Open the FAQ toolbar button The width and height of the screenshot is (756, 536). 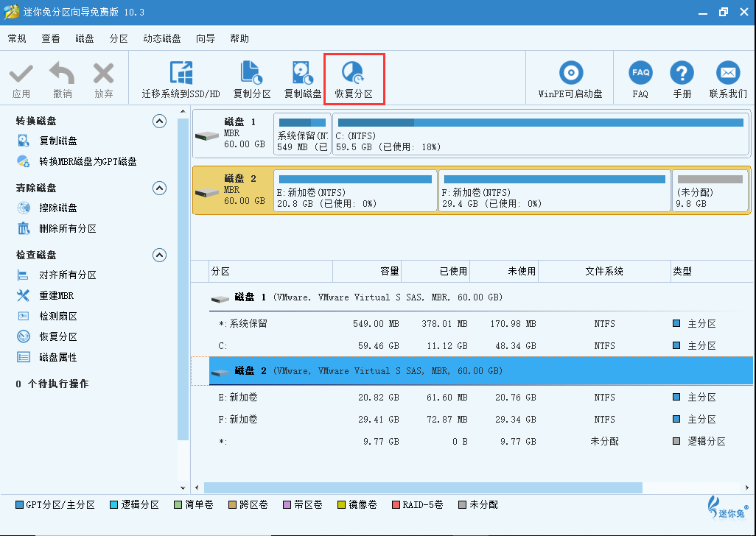[640, 80]
